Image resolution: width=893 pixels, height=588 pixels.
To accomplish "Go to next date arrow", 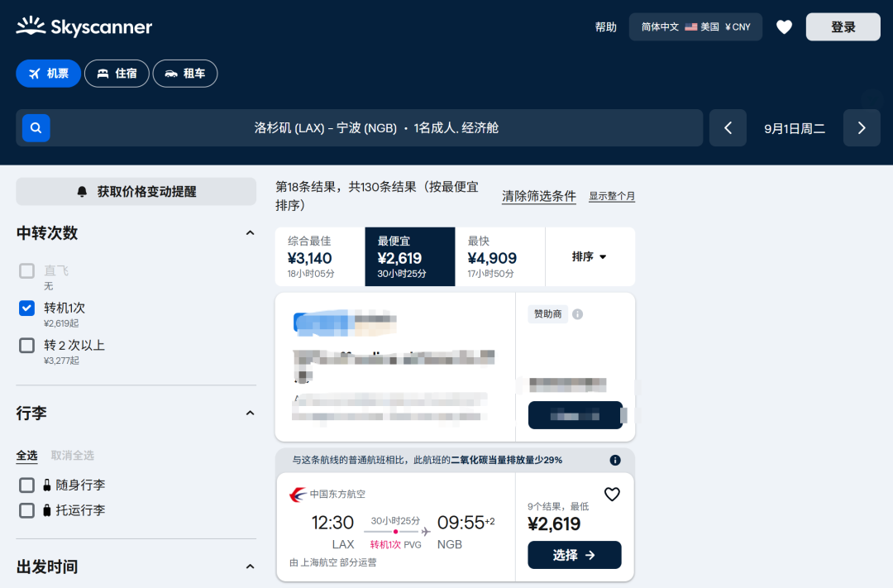I will [862, 128].
